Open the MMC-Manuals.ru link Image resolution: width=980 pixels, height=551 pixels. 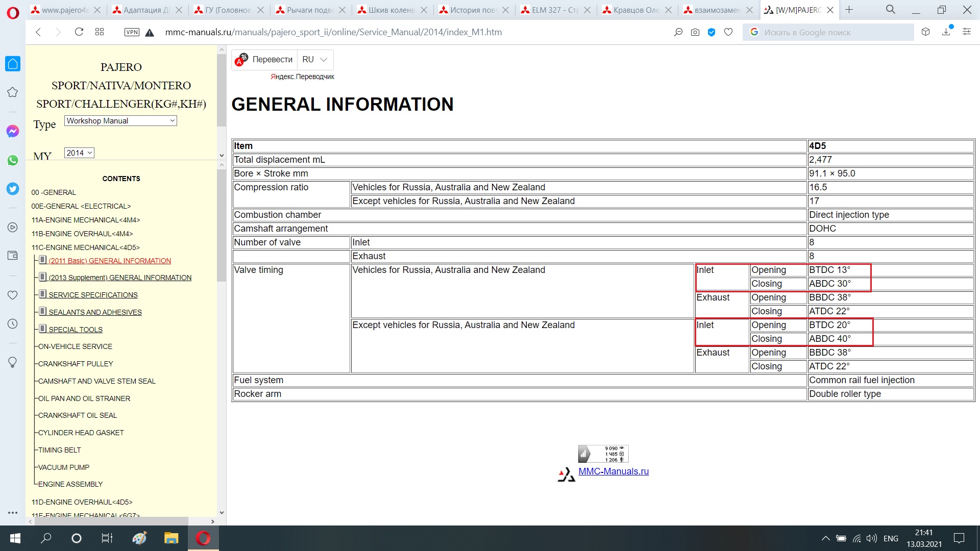pos(613,471)
